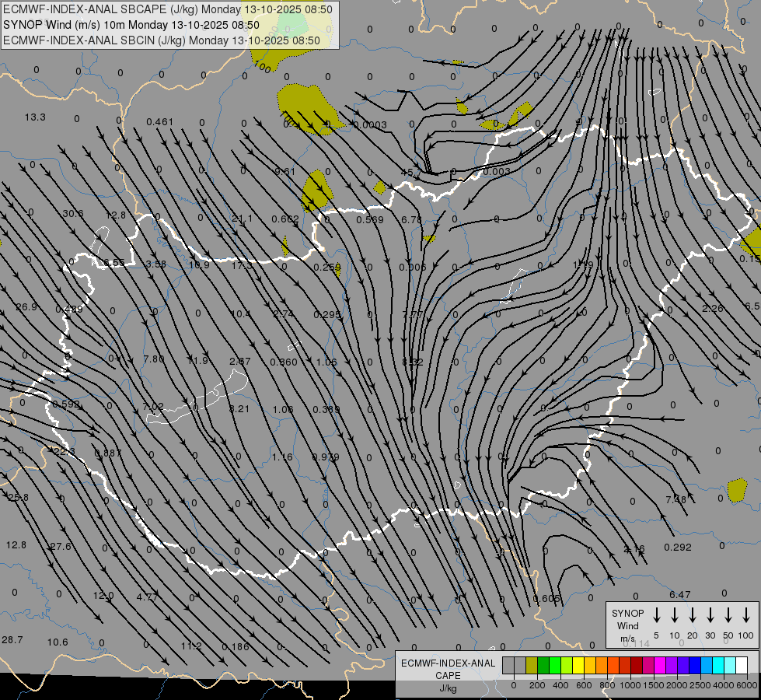The image size is (761, 700).
Task: Select the dark green CAPE legend swatch
Action: click(x=543, y=665)
